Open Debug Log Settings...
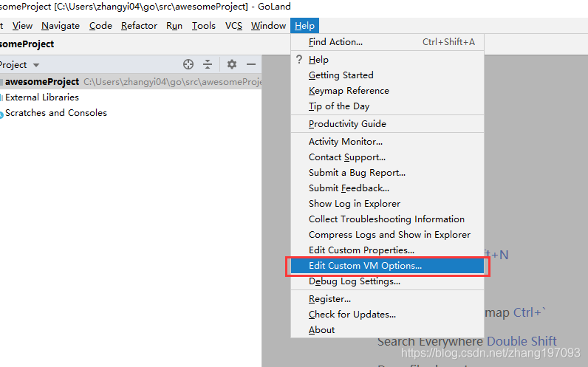588x367 pixels. pyautogui.click(x=387, y=281)
